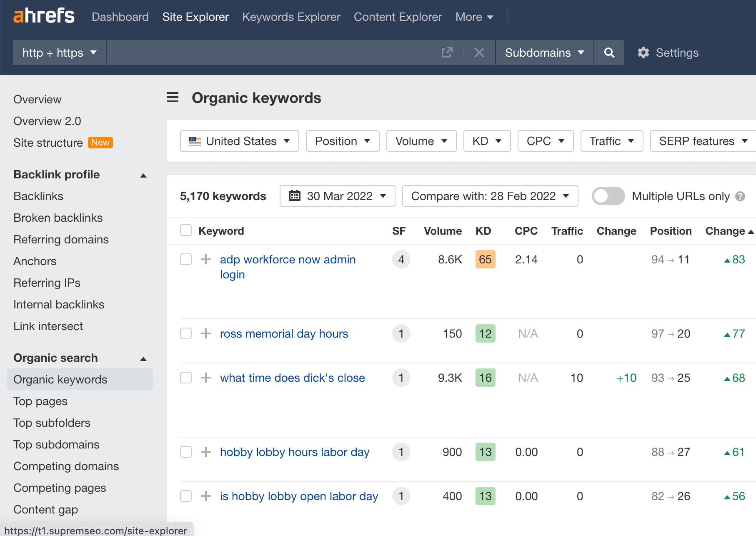
Task: Expand what time does dick's close plus
Action: [206, 378]
